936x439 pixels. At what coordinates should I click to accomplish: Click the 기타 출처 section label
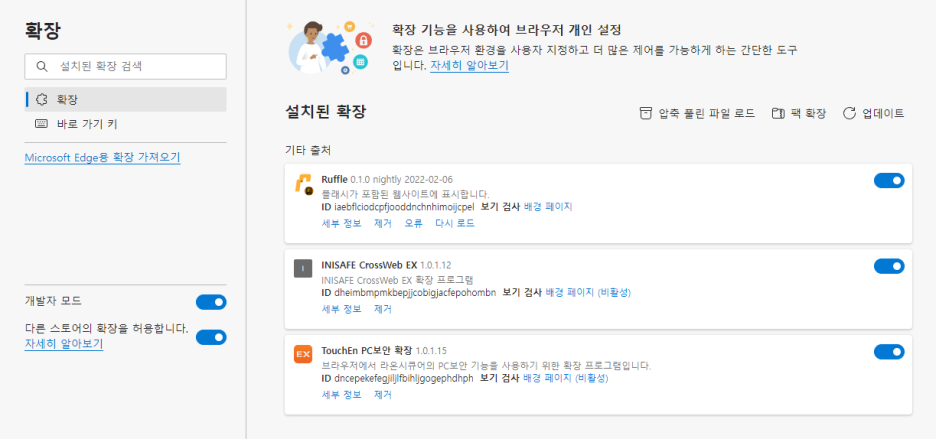[x=308, y=150]
